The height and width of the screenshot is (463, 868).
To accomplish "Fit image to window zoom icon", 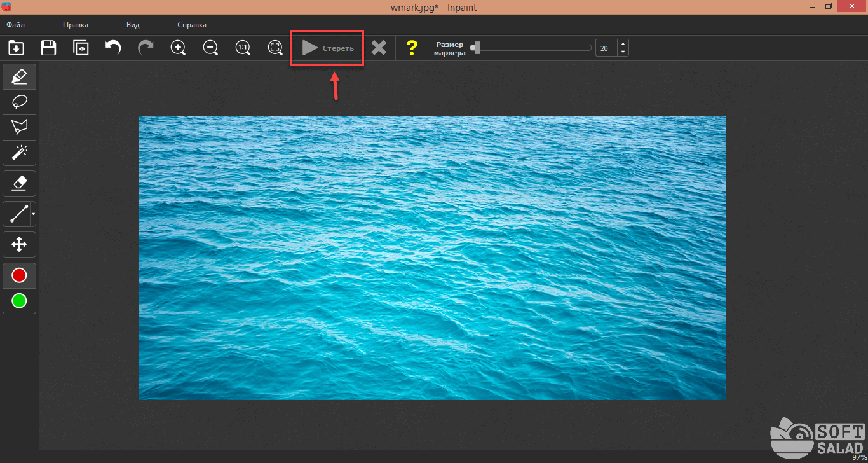I will (275, 48).
